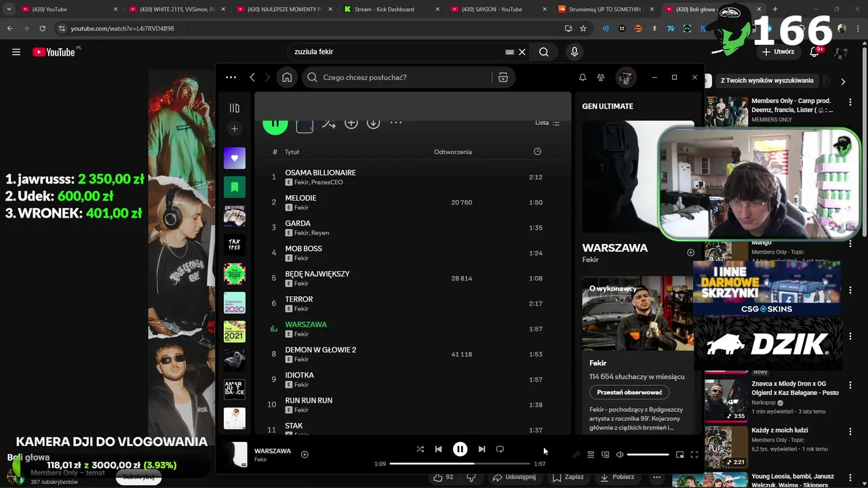The image size is (868, 488).
Task: Pause playback in the bottom player
Action: click(460, 449)
